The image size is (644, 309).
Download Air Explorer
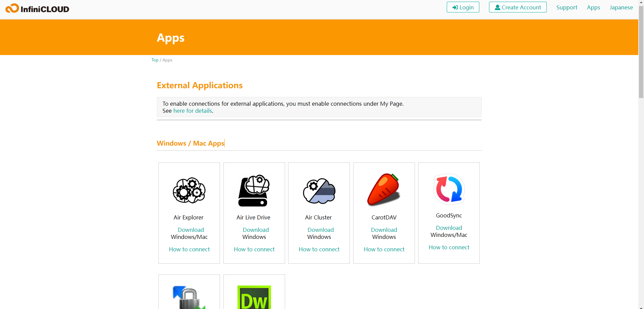(191, 230)
